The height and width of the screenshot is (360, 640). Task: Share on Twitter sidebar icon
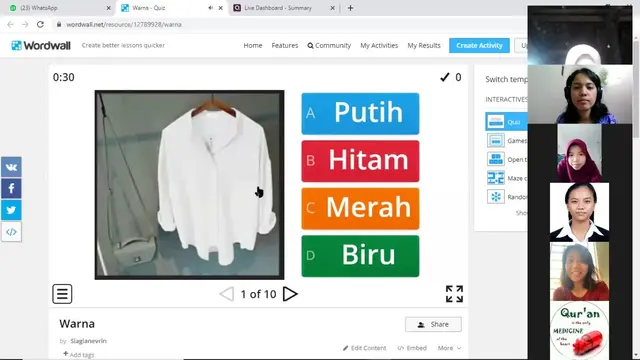point(11,210)
